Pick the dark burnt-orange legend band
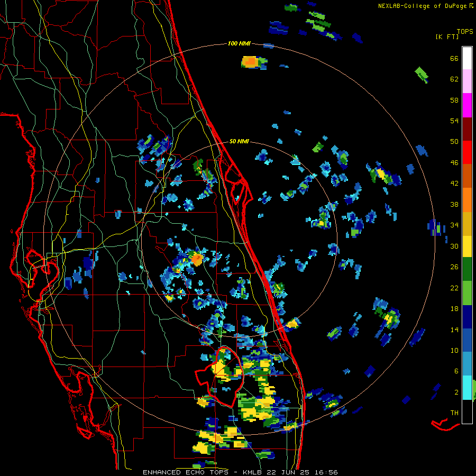 coord(467,176)
